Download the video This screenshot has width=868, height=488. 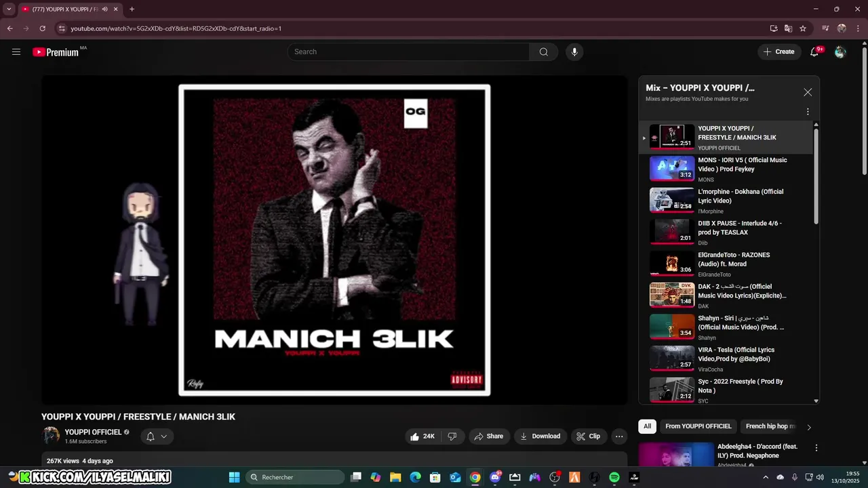(x=540, y=436)
